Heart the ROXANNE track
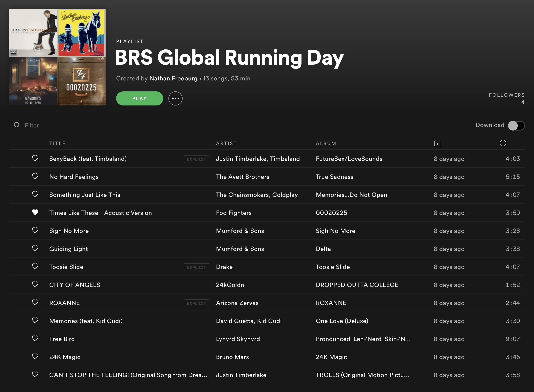The height and width of the screenshot is (392, 534). point(35,303)
